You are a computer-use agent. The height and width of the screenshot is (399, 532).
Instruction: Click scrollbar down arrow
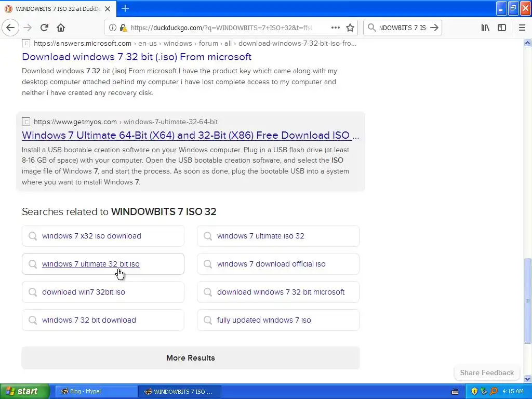tap(528, 379)
